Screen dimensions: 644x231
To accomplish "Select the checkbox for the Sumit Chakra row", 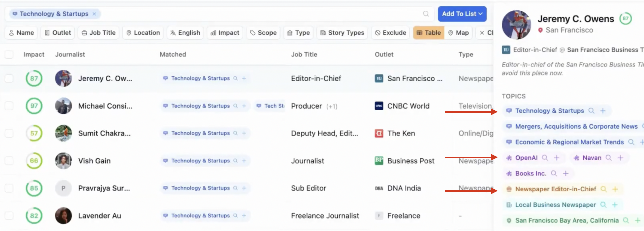I will [9, 133].
